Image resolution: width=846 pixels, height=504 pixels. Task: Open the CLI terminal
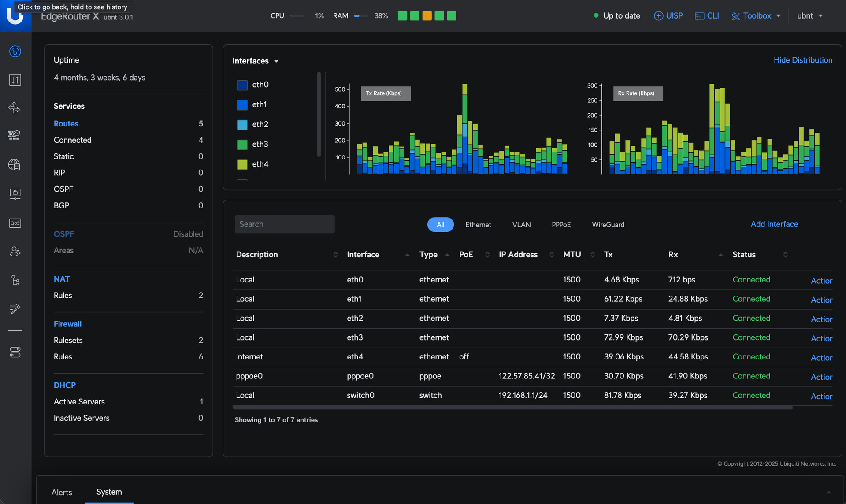(707, 16)
